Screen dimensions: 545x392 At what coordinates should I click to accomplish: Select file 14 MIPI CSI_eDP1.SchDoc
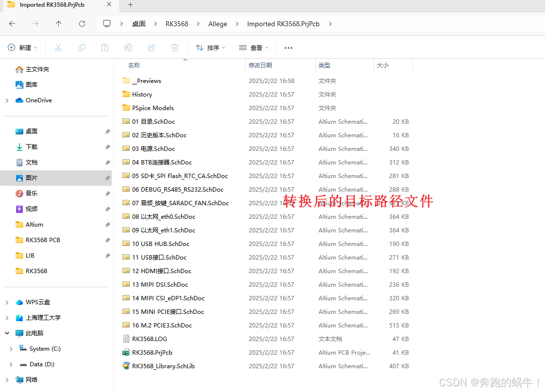coord(163,298)
